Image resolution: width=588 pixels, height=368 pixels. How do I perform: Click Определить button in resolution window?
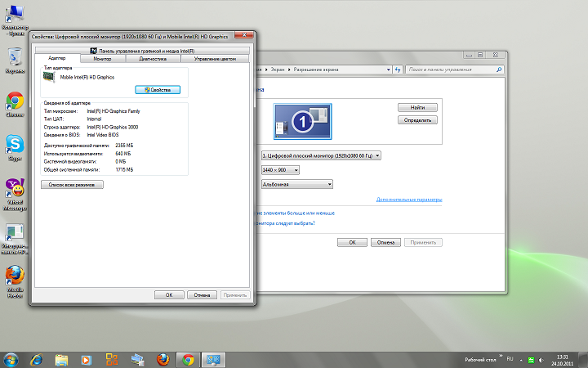click(x=417, y=120)
